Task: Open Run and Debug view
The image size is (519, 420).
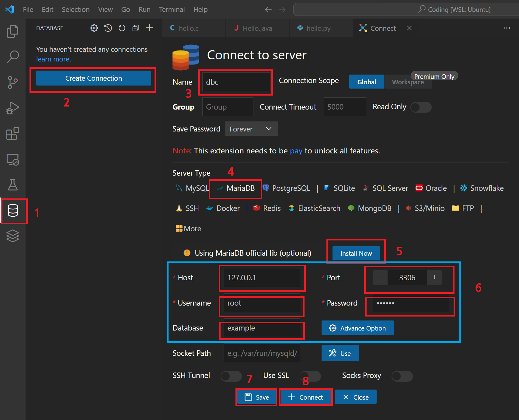Action: click(x=12, y=108)
